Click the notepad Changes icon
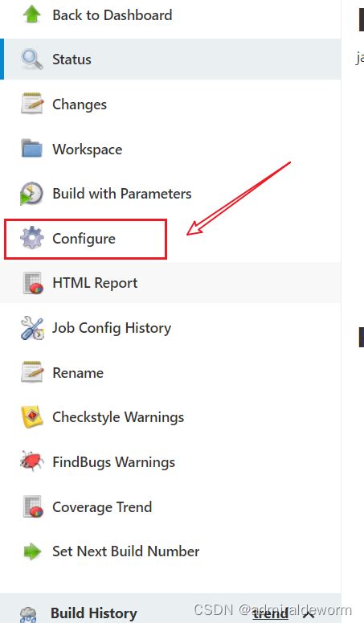 32,104
